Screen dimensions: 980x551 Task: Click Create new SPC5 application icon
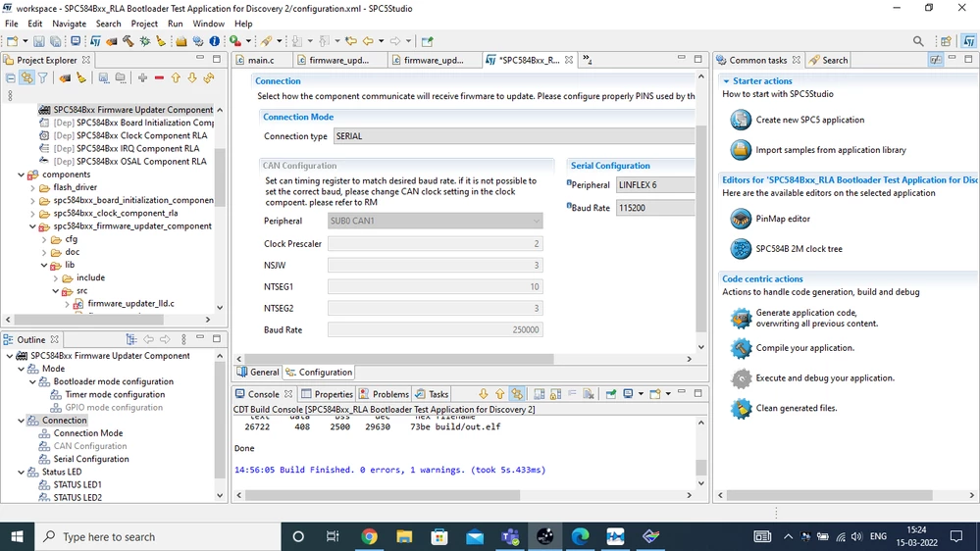pyautogui.click(x=741, y=120)
